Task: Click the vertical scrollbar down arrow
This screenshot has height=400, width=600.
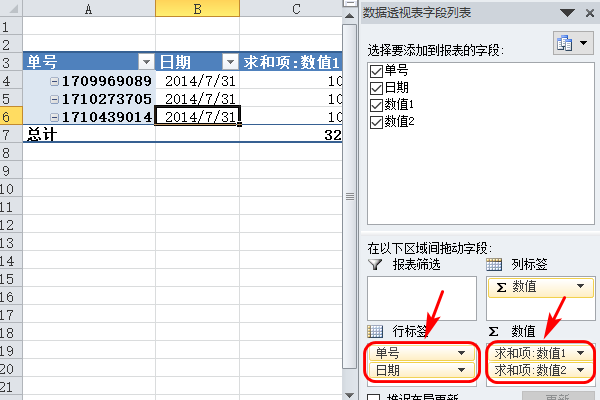Action: coord(349,395)
